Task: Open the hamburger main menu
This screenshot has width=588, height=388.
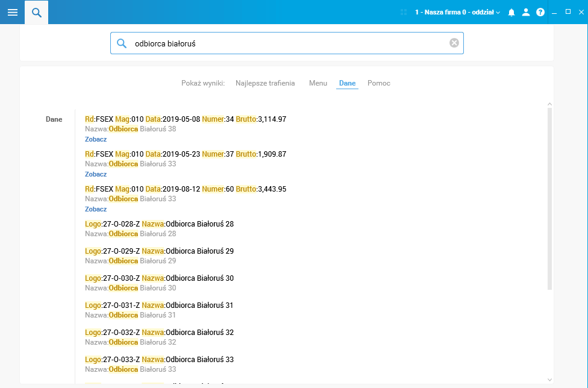Action: click(13, 13)
